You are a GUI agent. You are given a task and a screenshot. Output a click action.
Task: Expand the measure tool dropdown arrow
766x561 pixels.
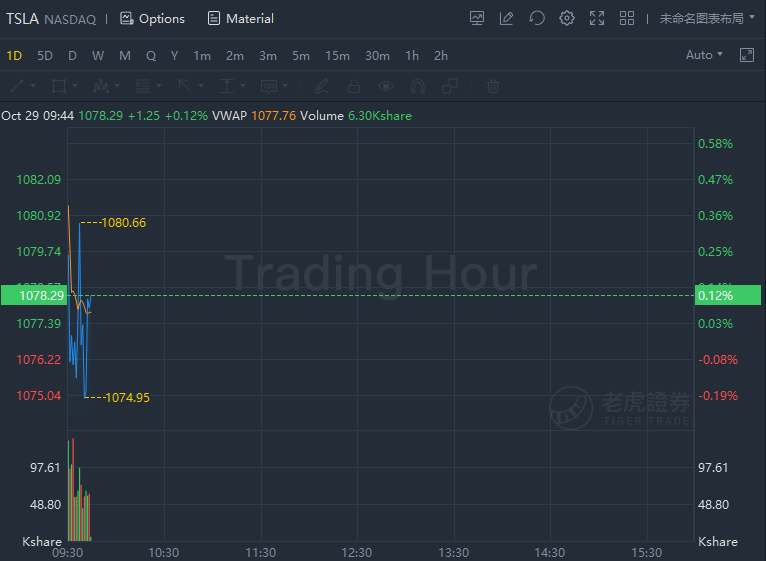click(x=243, y=86)
